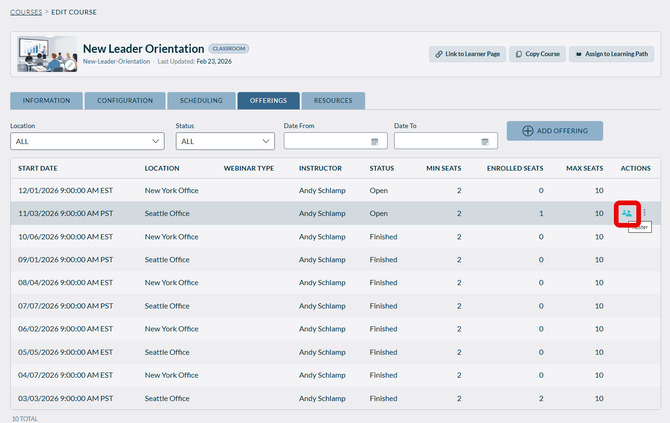Click the edit badge on course thumbnail
Image resolution: width=670 pixels, height=423 pixels.
point(70,65)
